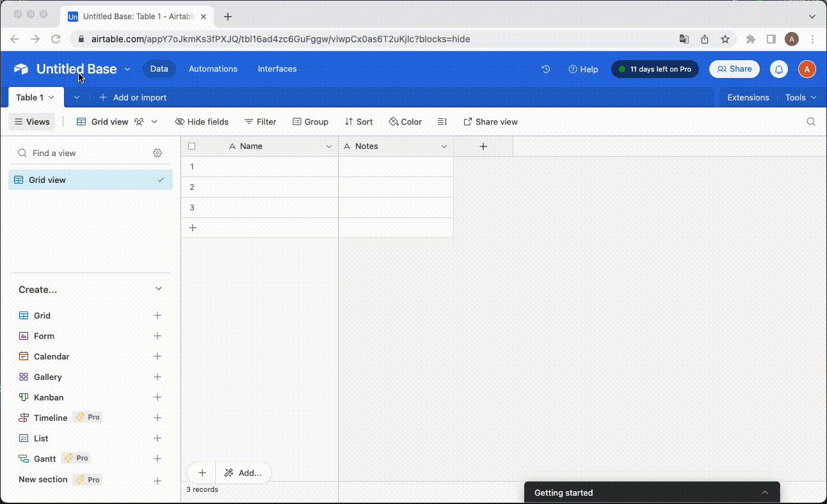Open the notifications bell
This screenshot has width=827, height=504.
[779, 69]
